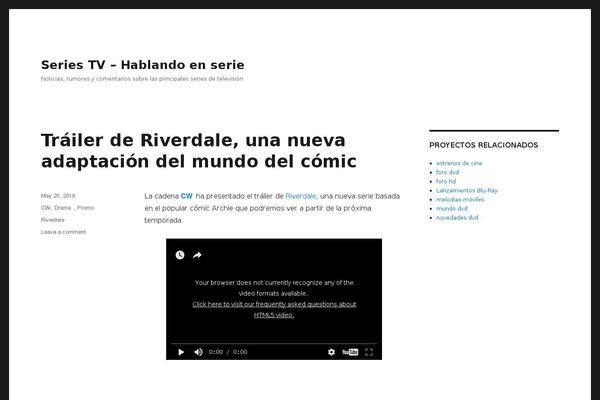Click the Watch later clock icon

point(180,255)
